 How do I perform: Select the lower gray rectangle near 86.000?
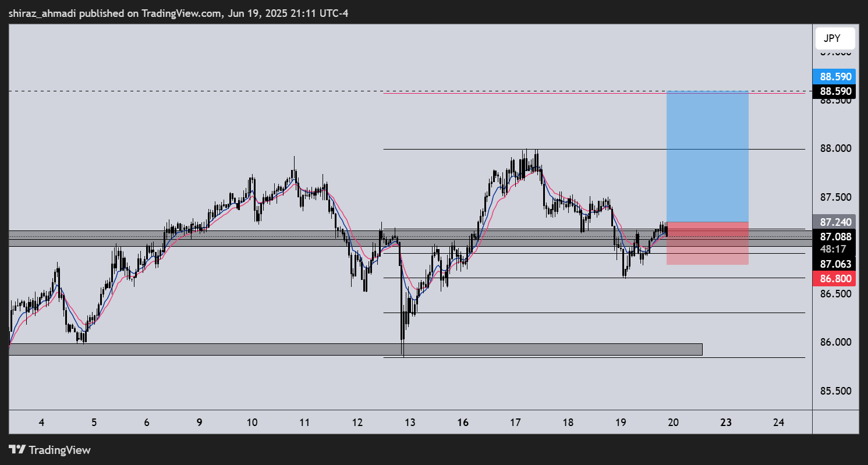(356, 349)
